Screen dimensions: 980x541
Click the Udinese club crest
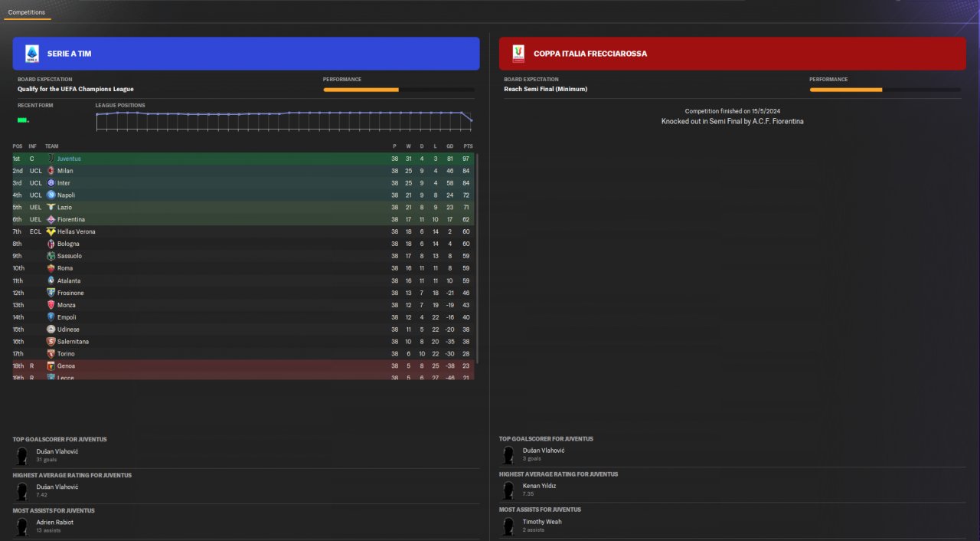coord(51,330)
